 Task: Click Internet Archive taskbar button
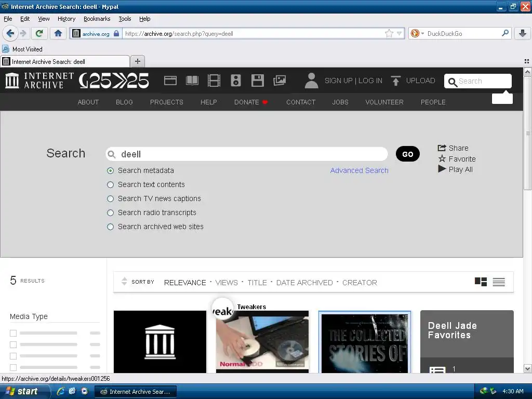[x=136, y=392]
